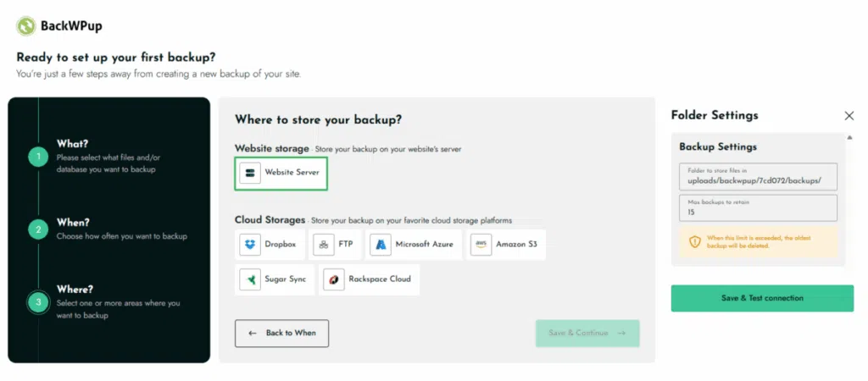
Task: Click the FTP network icon
Action: click(x=324, y=245)
